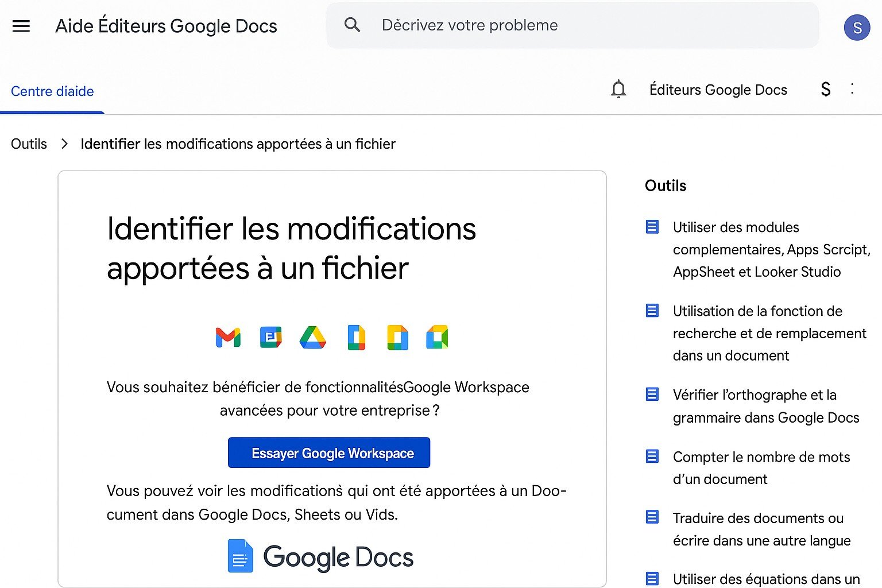Open the hamburger navigation menu
This screenshot has height=588, width=882.
pyautogui.click(x=21, y=26)
